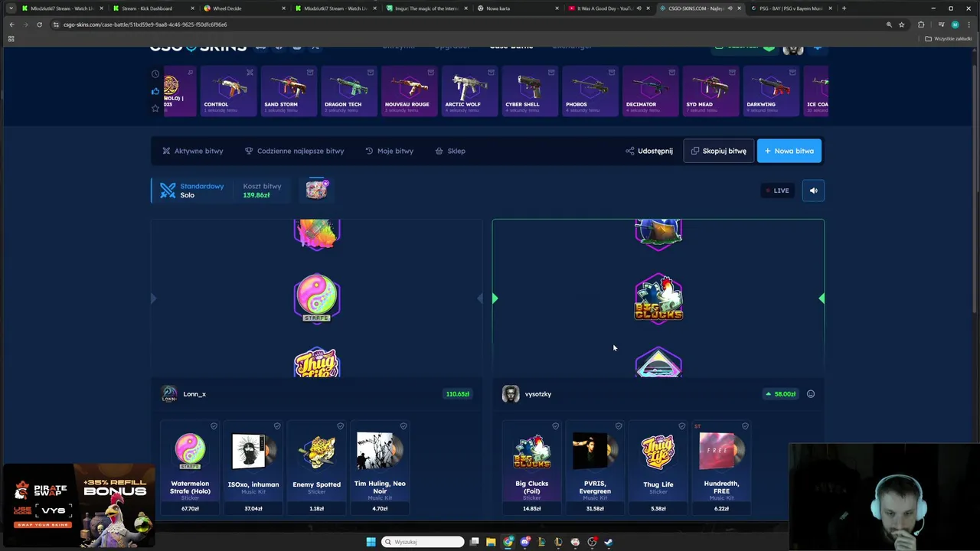Click shield check icon on ISOxo inhuman card

click(x=277, y=426)
